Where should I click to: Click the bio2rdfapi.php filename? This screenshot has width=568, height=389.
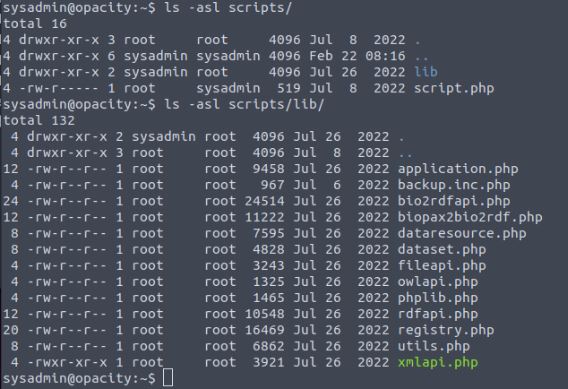tap(454, 201)
